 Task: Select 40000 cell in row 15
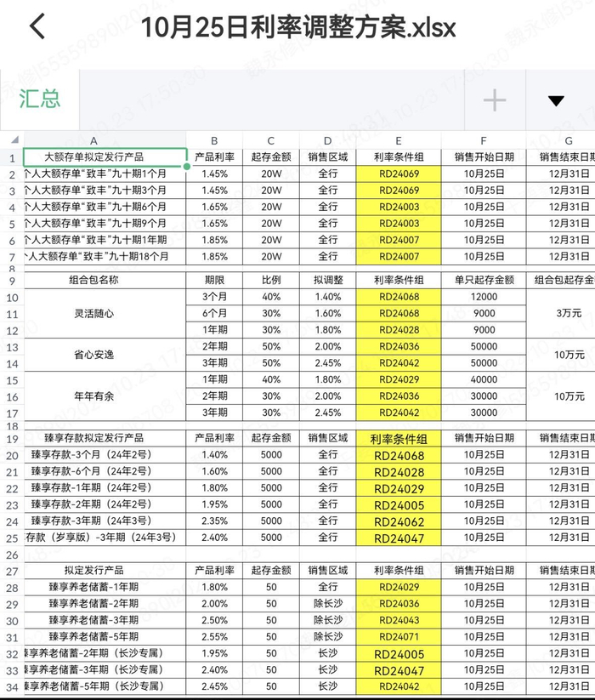(484, 379)
